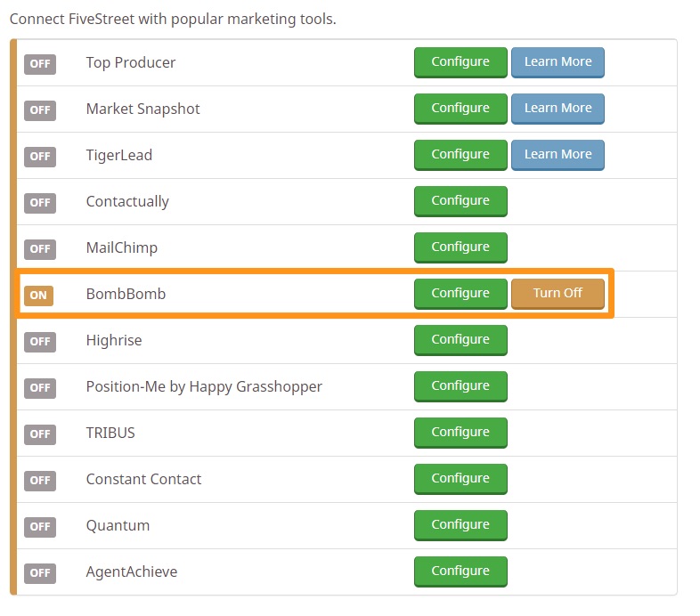This screenshot has width=700, height=616.
Task: Select the Highrise label
Action: click(x=114, y=341)
